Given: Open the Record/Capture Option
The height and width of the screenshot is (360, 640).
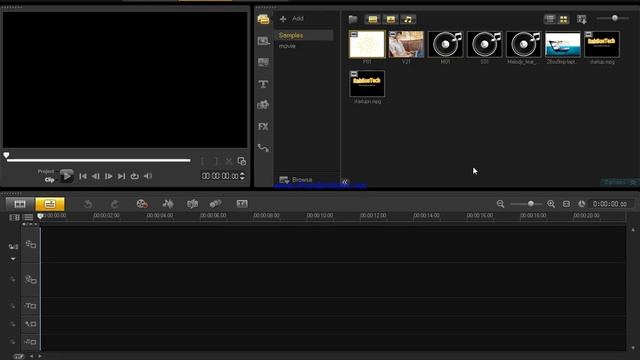Looking at the screenshot, I should 142,204.
